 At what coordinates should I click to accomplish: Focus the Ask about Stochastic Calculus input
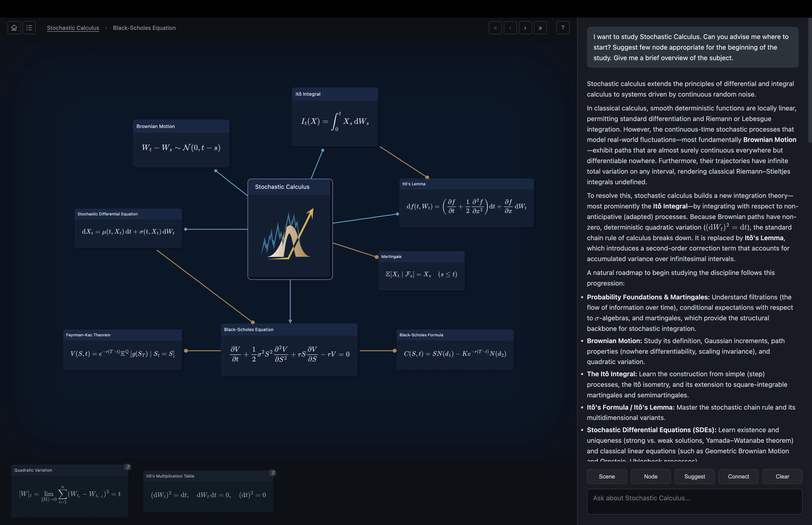695,501
